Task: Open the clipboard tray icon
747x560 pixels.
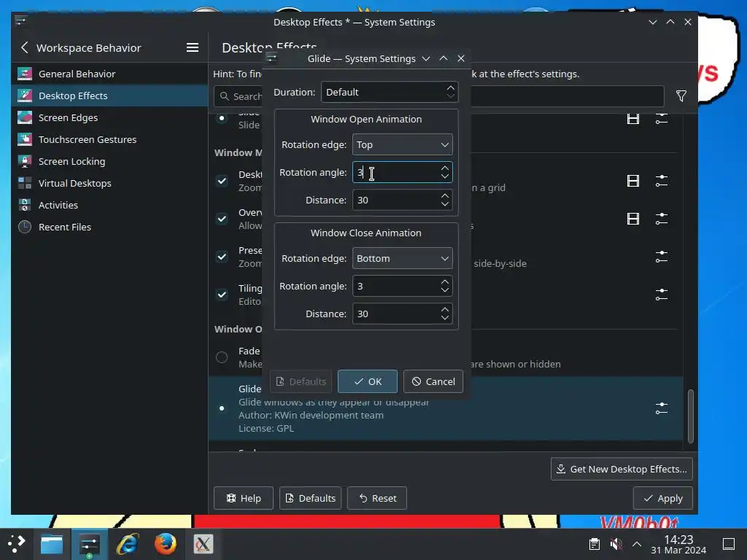Action: 594,544
